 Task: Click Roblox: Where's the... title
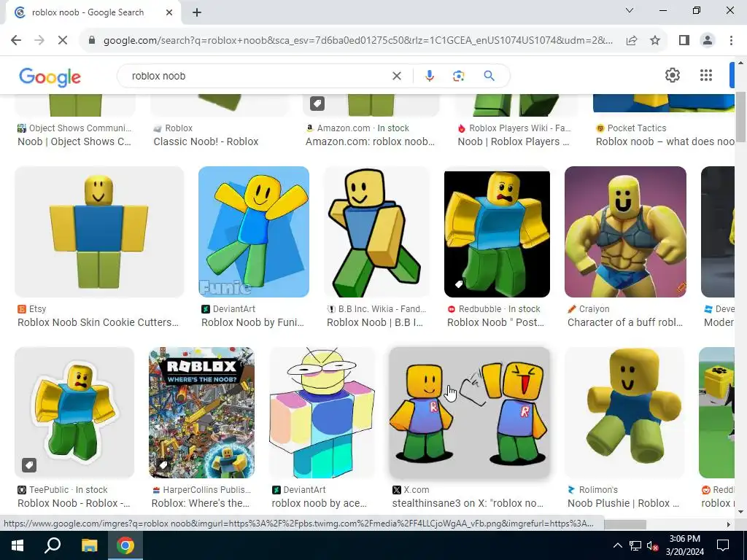tap(201, 503)
